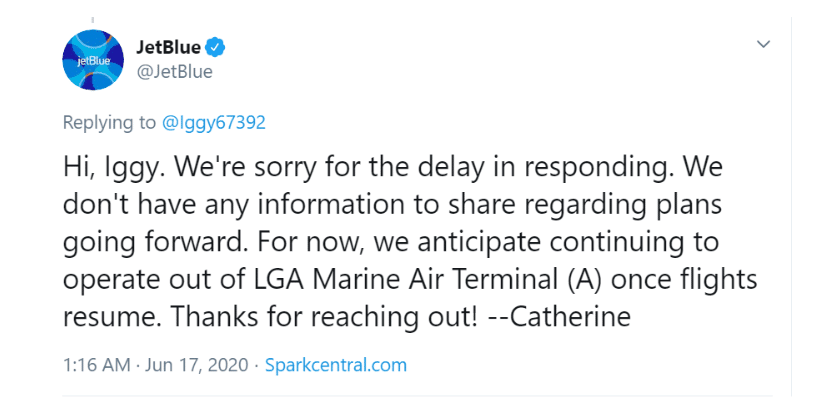
Task: Click the blue verified badge
Action: 215,48
